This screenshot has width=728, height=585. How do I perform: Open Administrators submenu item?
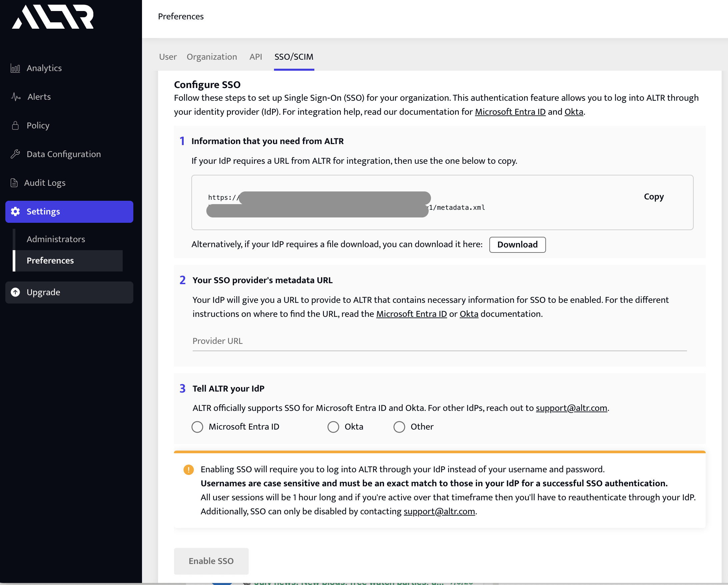pyautogui.click(x=56, y=239)
